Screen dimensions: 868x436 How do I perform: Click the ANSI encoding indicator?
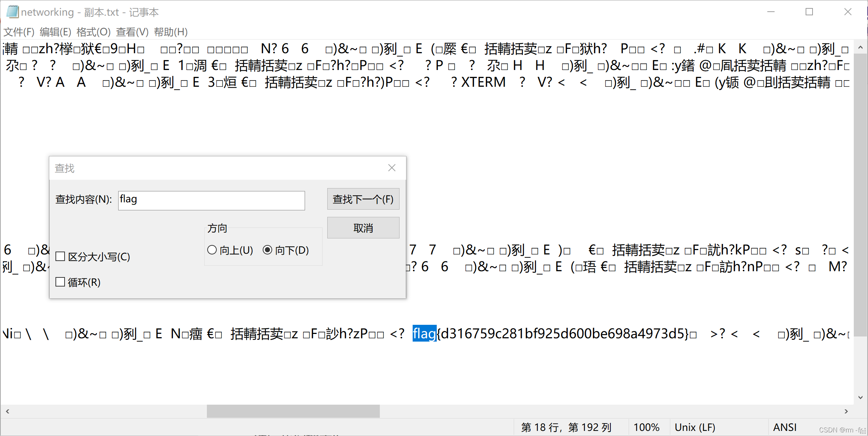784,427
